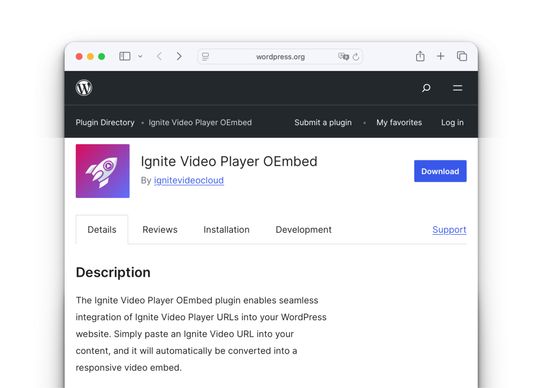Maximize the window with green button
Image resolution: width=550 pixels, height=388 pixels.
(102, 56)
